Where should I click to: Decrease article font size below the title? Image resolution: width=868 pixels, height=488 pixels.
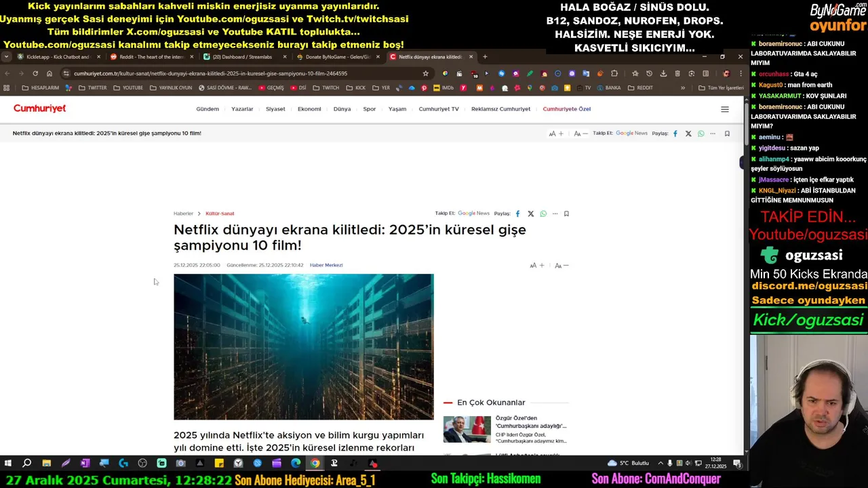pyautogui.click(x=561, y=266)
